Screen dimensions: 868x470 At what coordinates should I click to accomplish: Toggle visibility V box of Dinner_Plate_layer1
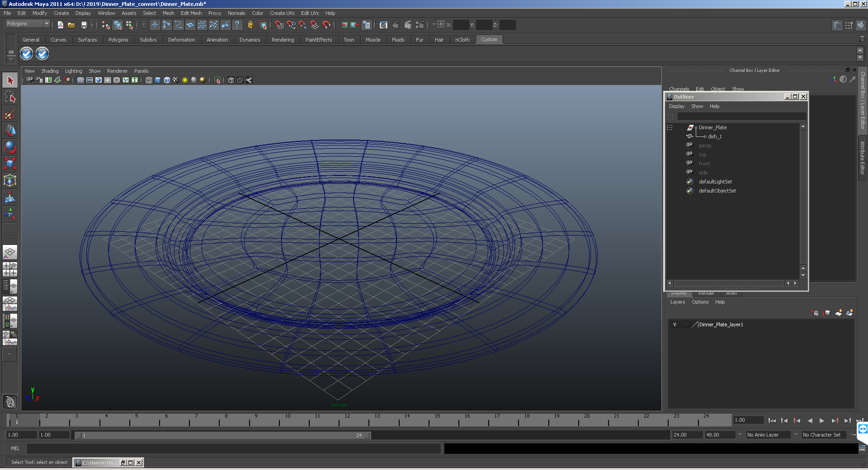675,324
